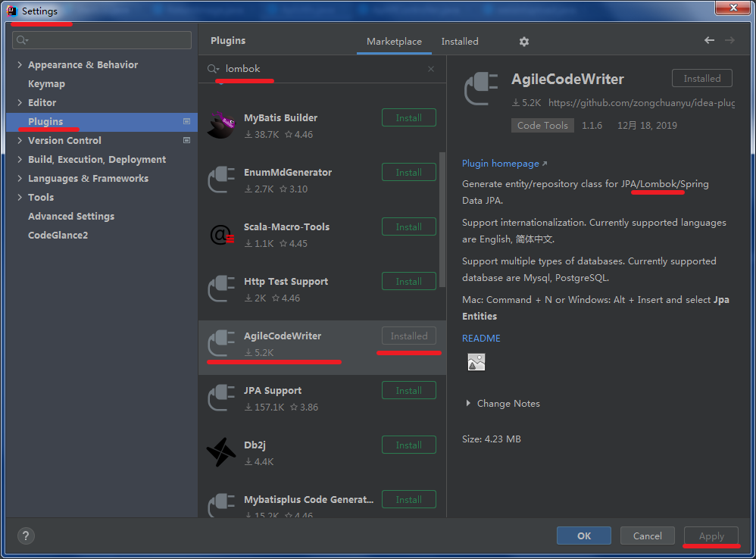Click the AgileCodeWriter list plugin icon
Screen dimensions: 756x559
tap(221, 342)
